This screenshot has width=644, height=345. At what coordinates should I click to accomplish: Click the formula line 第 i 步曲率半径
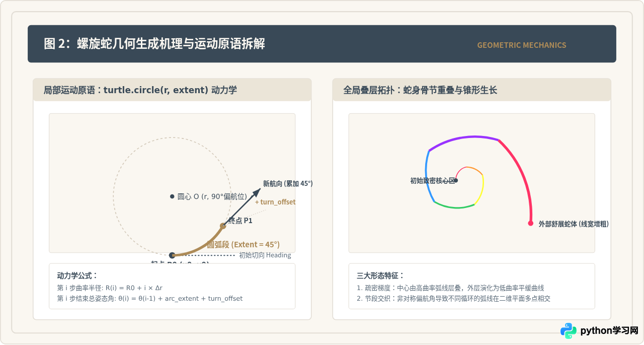pyautogui.click(x=110, y=288)
